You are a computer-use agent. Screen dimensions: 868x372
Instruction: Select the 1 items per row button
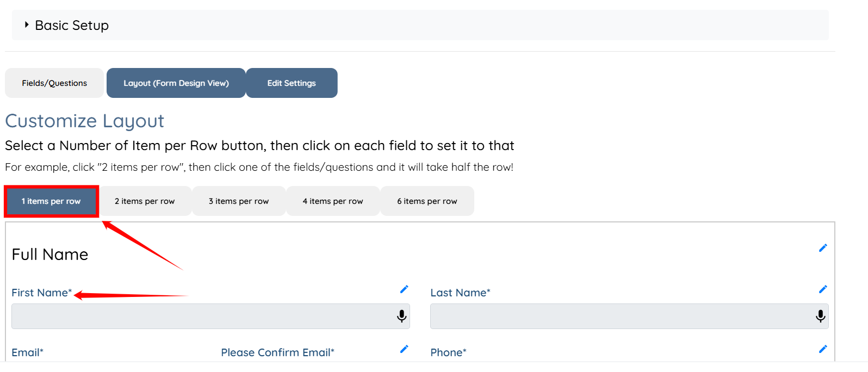click(51, 201)
